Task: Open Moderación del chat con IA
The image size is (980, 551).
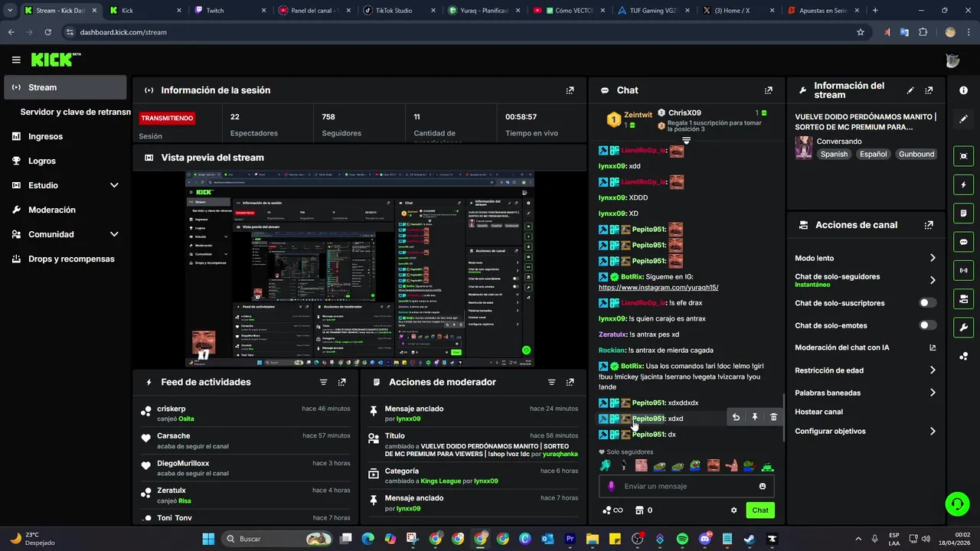Action: 865,347
